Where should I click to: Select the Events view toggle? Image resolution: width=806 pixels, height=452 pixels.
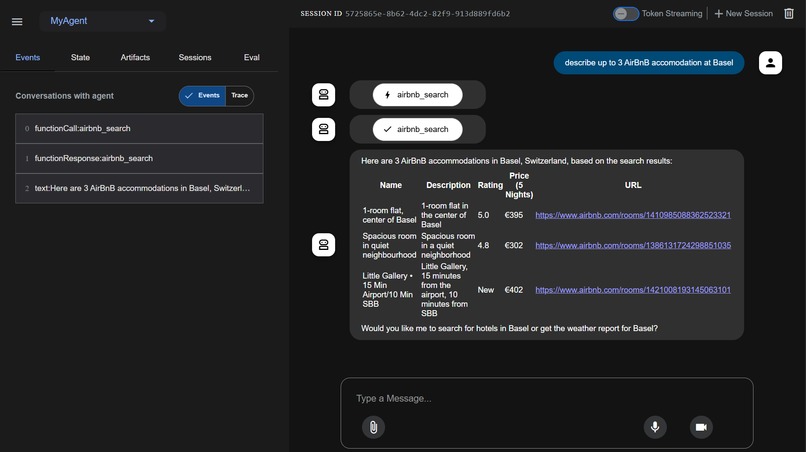click(x=203, y=96)
